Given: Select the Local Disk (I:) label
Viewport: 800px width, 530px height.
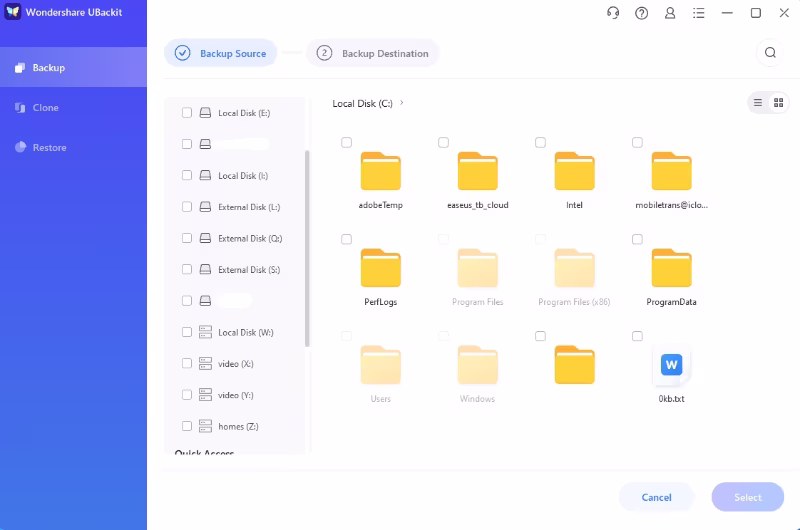Looking at the screenshot, I should [x=243, y=176].
